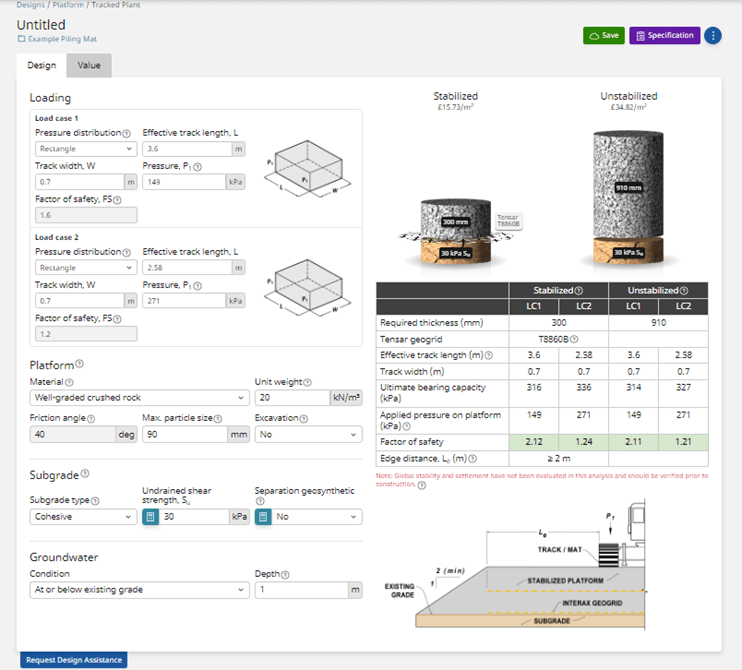This screenshot has width=742, height=670.
Task: Click the calculator icon beside undrained shear strength
Action: [x=151, y=517]
